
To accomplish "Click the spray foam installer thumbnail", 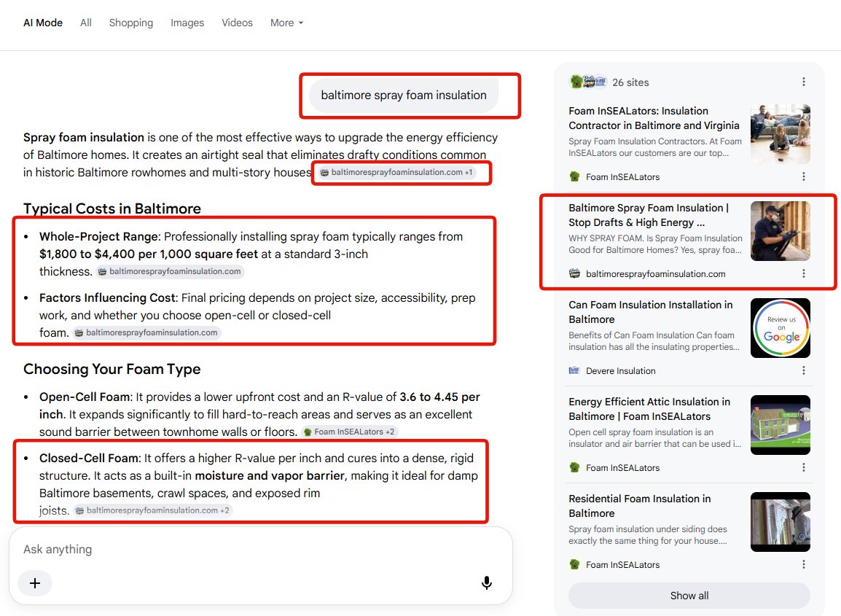I will click(780, 231).
